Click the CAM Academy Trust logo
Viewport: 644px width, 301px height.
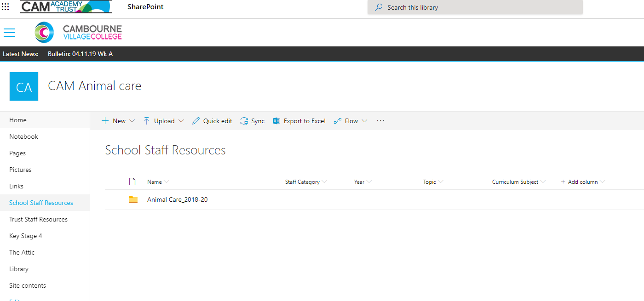[66, 7]
